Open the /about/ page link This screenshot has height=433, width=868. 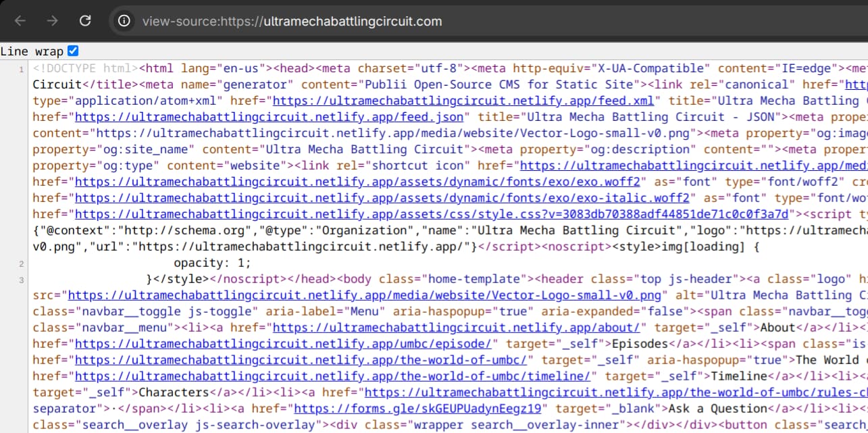[456, 328]
